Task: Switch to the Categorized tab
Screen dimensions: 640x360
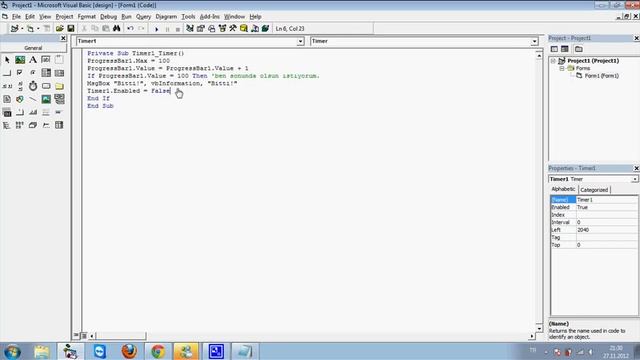Action: pyautogui.click(x=594, y=190)
